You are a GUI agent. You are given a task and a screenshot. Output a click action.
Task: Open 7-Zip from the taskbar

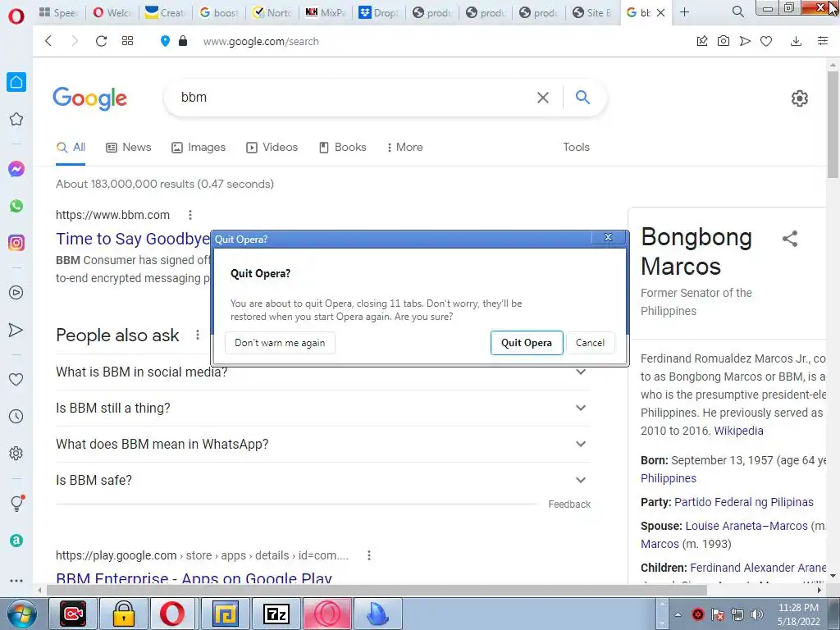(x=276, y=614)
